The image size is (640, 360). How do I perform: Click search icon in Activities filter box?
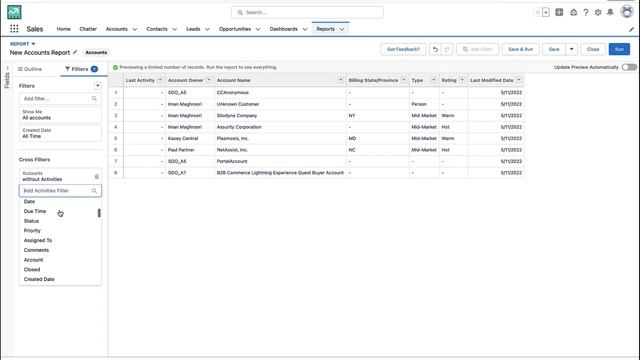(94, 191)
